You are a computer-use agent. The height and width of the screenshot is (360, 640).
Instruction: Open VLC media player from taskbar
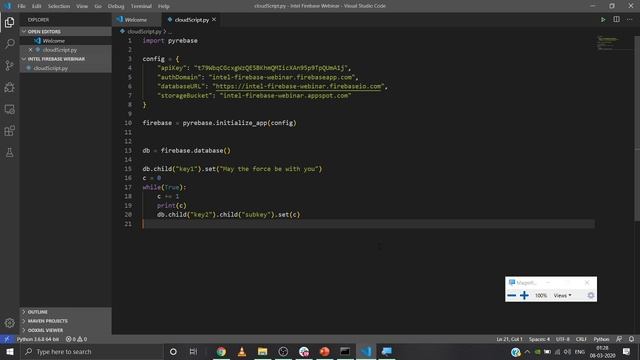[242, 351]
